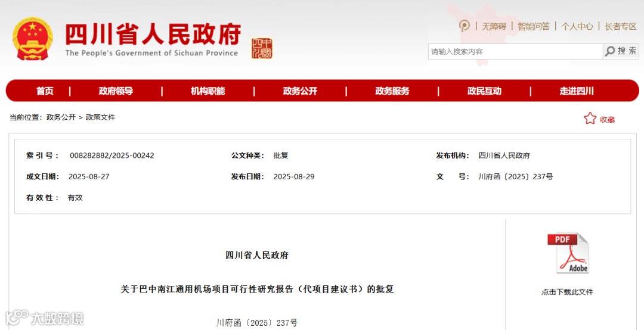
Task: Go to 首页 in navigation bar
Action: coord(45,91)
